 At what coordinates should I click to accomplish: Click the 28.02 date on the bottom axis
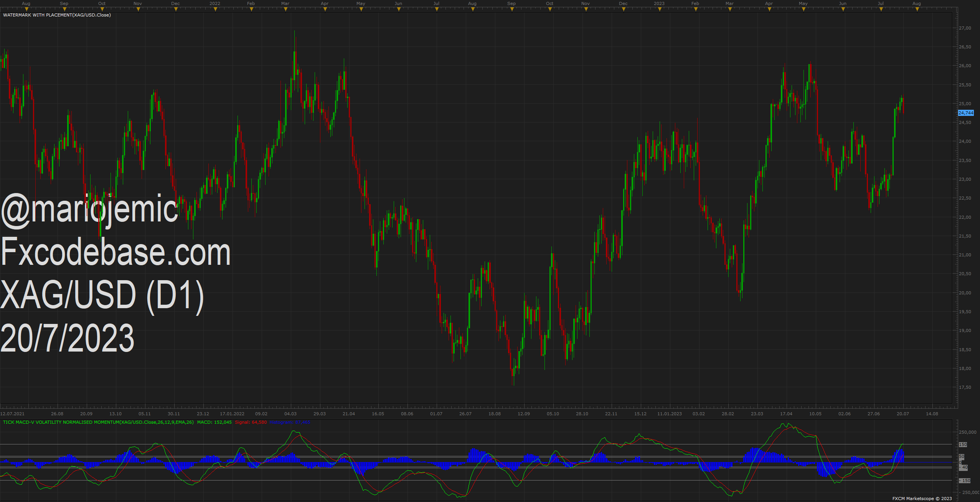(728, 414)
